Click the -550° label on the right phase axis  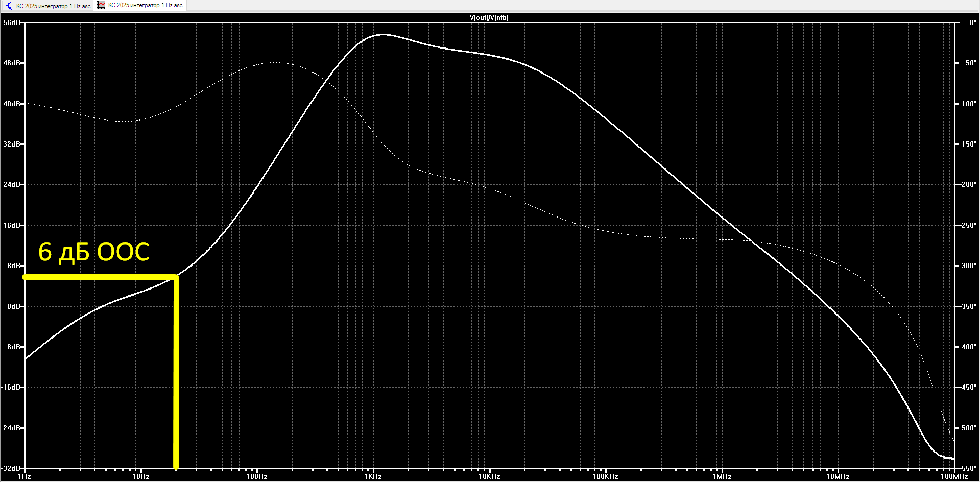968,468
